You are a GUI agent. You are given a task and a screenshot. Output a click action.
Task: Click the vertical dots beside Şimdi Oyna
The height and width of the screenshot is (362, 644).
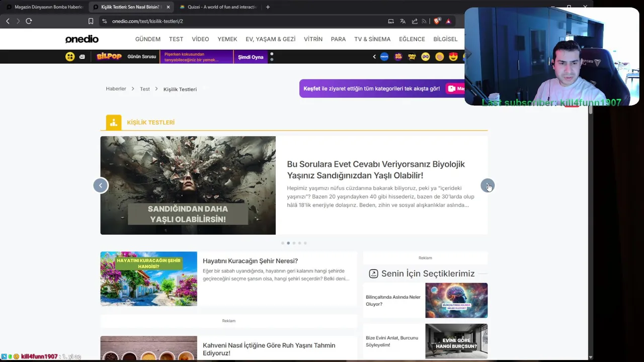[x=272, y=57]
